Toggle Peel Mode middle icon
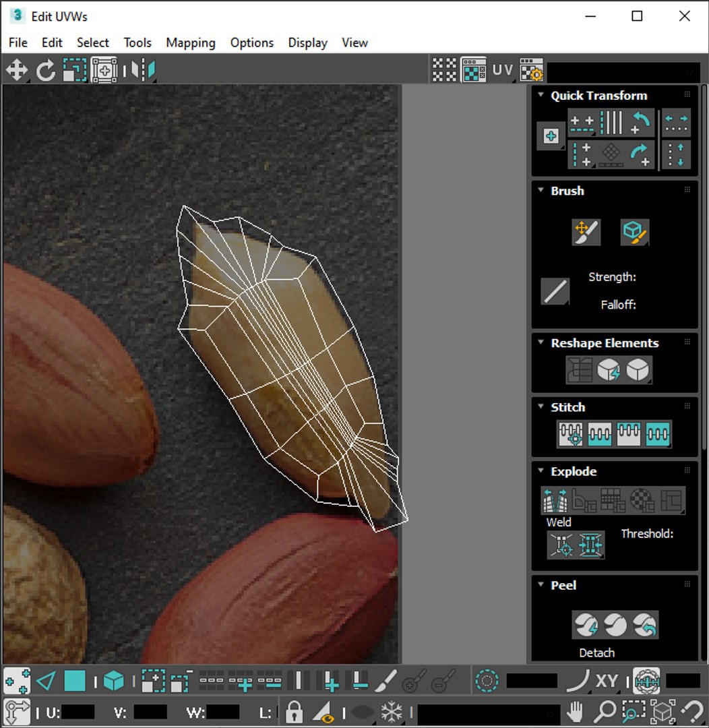The width and height of the screenshot is (709, 728). (615, 625)
